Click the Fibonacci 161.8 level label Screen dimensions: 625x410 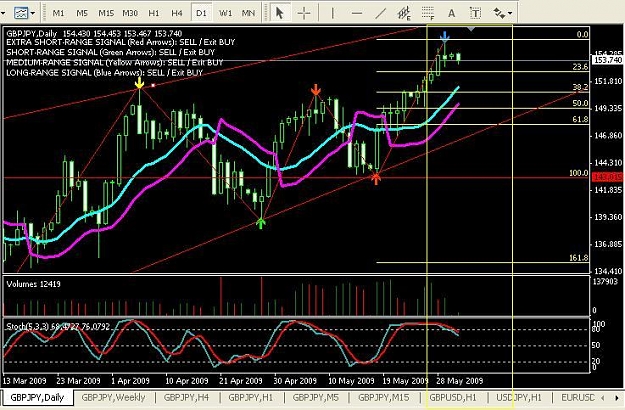[579, 258]
